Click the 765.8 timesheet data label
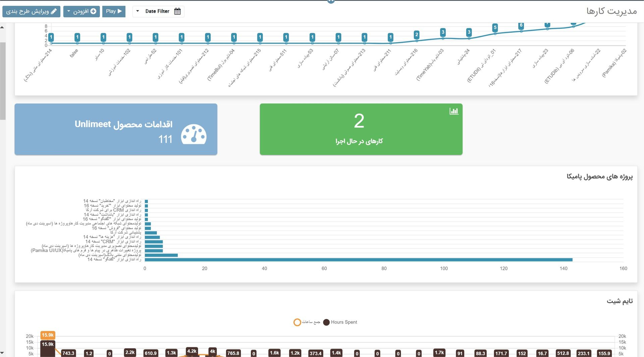The height and width of the screenshot is (357, 644). pyautogui.click(x=233, y=353)
